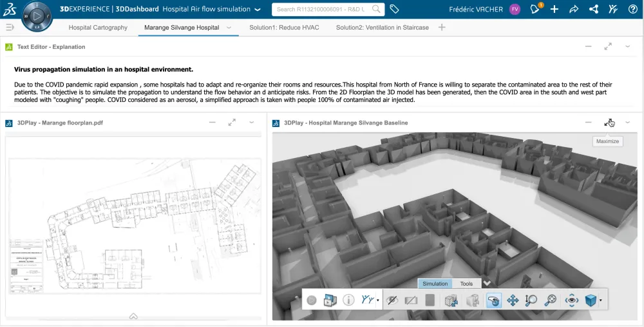Collapse the 3DPlay toolbar chevron
This screenshot has height=327, width=644.
487,283
